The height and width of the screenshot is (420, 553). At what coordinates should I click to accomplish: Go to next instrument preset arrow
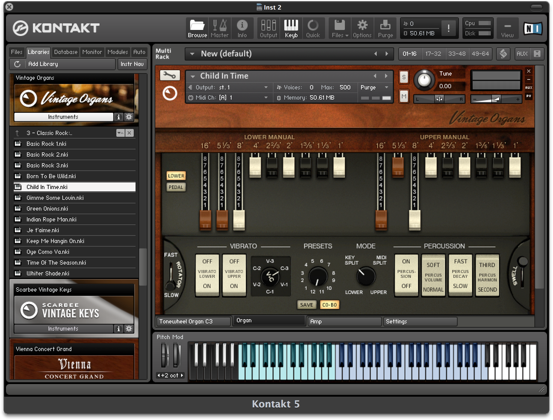[x=386, y=76]
